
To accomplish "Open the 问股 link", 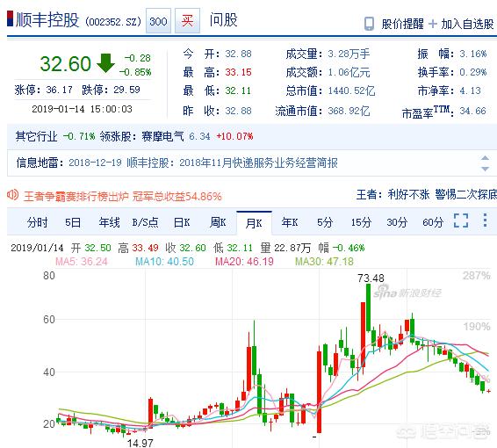I will pos(223,20).
